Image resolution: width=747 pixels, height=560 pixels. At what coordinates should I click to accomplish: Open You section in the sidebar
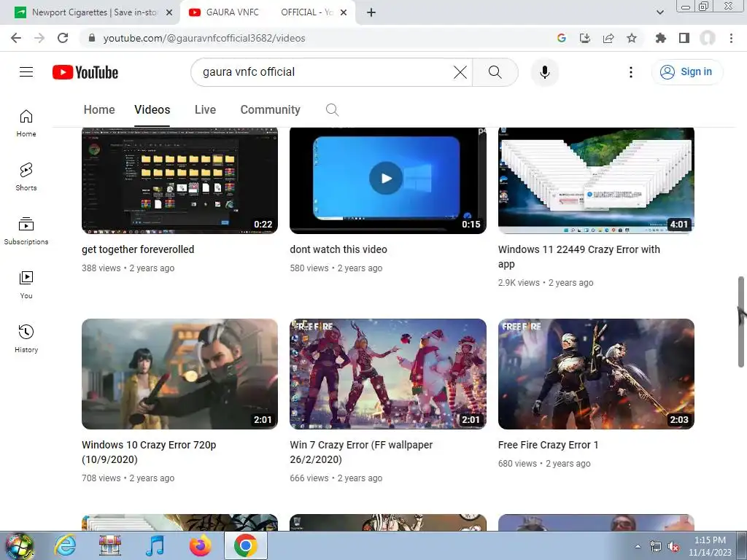click(26, 285)
